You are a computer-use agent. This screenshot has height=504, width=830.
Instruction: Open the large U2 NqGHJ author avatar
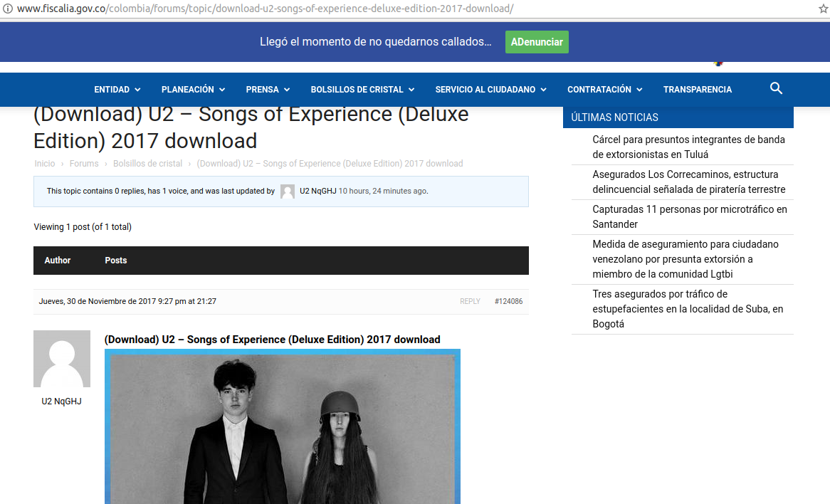[x=62, y=359]
